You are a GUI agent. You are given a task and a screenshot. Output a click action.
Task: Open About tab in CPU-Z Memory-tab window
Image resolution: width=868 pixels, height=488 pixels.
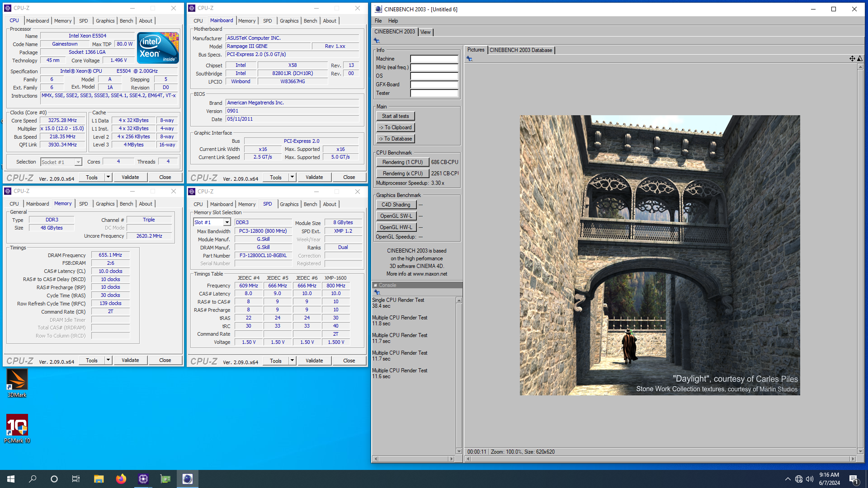click(146, 204)
